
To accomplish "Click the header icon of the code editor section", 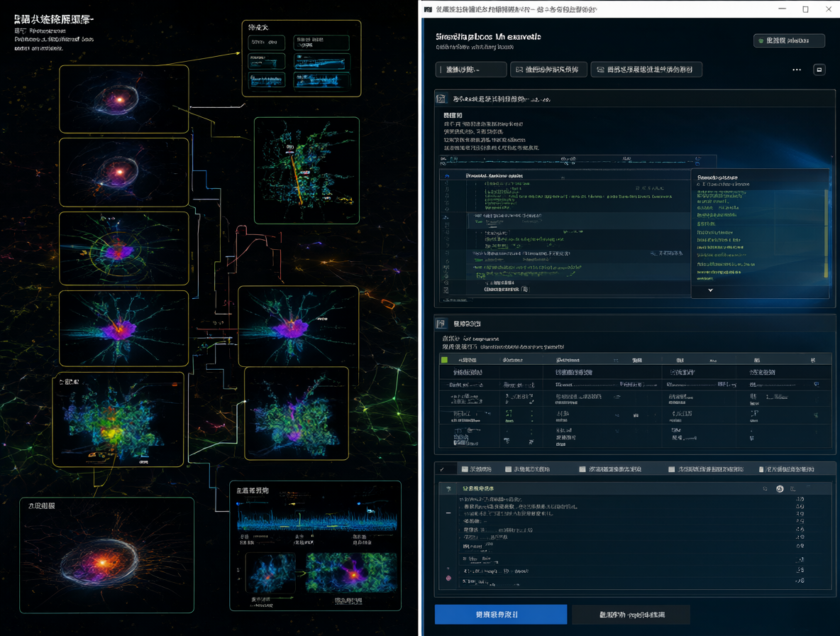I will pos(441,99).
